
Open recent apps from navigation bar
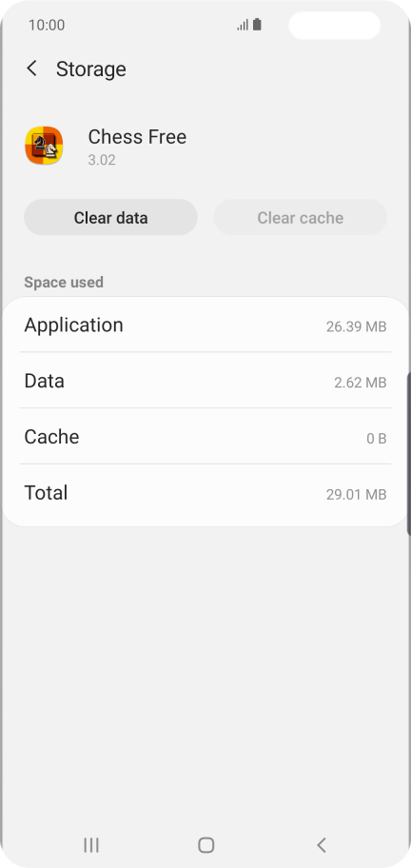pyautogui.click(x=91, y=845)
